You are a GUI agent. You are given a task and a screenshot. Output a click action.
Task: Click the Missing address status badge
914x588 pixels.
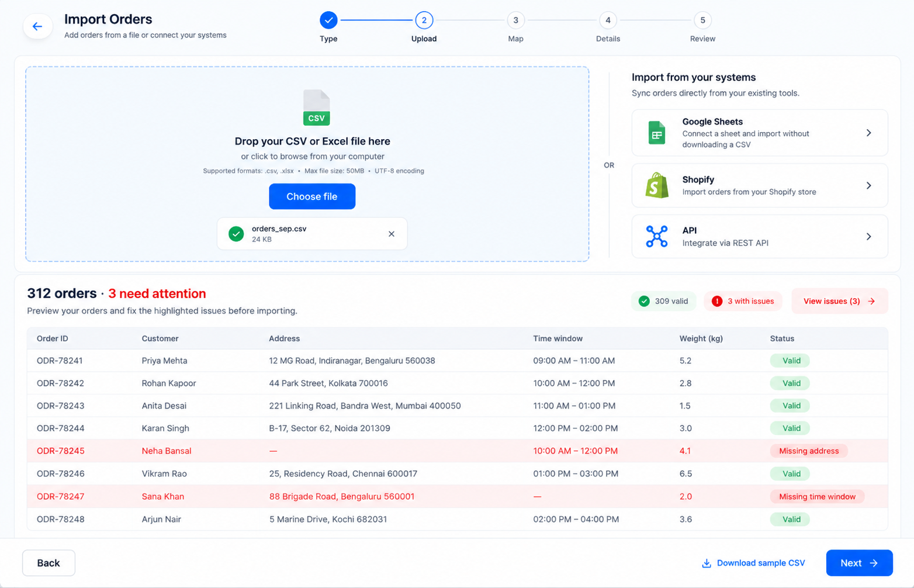[809, 451]
